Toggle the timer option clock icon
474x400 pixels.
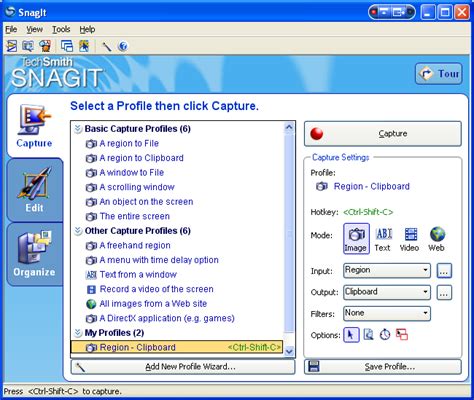tap(385, 334)
